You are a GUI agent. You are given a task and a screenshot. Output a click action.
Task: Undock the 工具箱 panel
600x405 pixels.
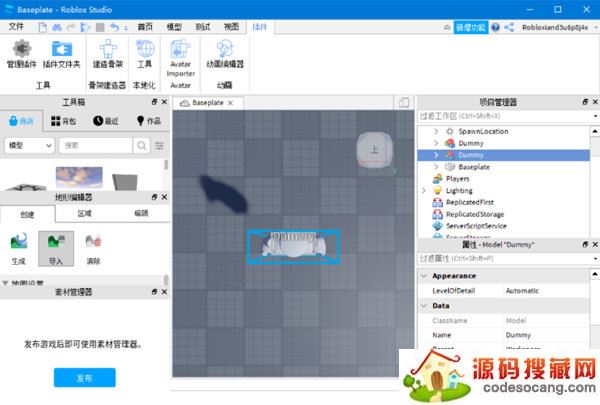[154, 102]
